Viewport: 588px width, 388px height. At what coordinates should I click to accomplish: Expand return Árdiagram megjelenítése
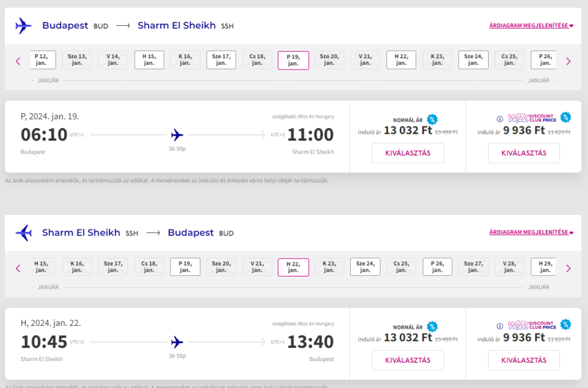coord(531,233)
